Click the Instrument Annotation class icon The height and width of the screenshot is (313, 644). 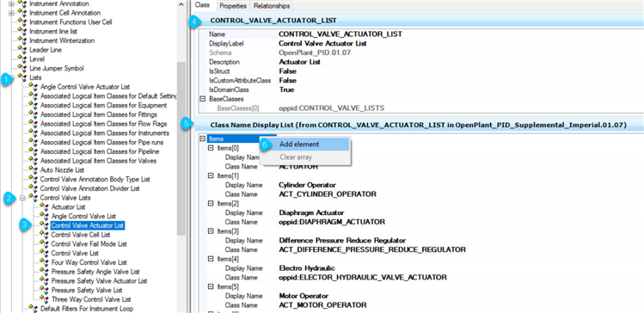(x=23, y=3)
